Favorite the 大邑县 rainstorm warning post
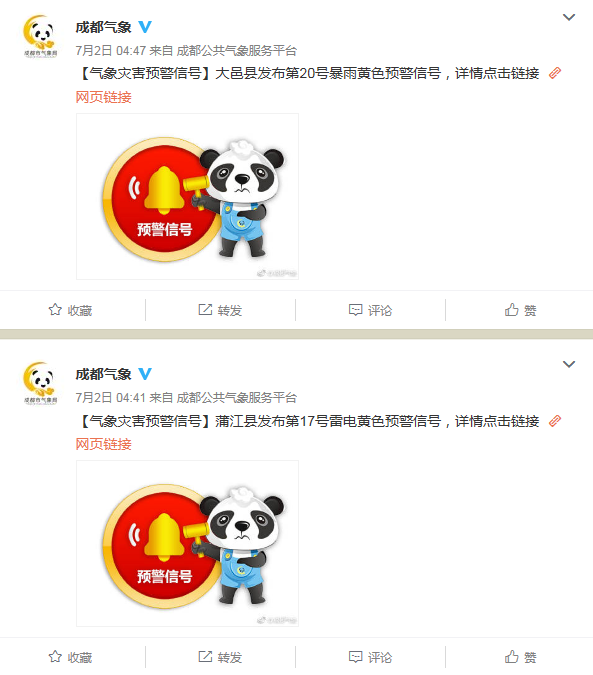Screen dimensions: 593x675 click(x=71, y=310)
